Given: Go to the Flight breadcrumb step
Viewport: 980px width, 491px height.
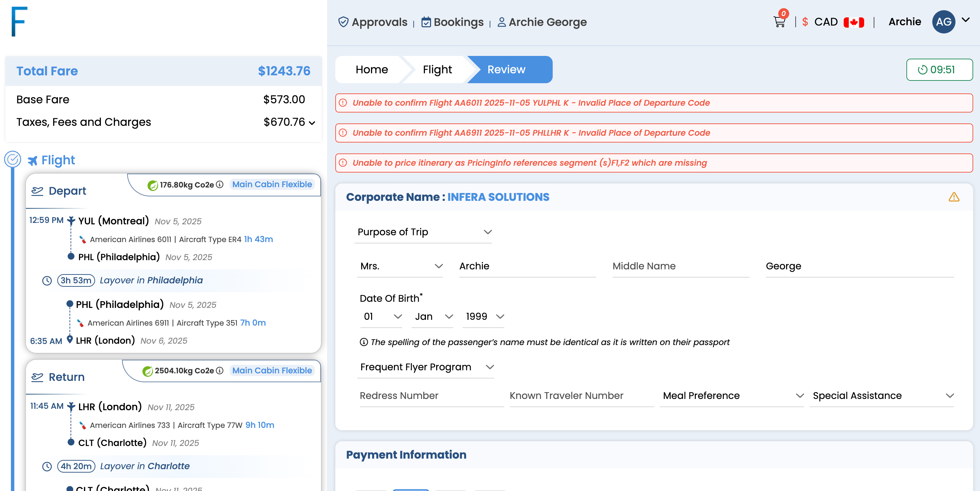Looking at the screenshot, I should click(x=437, y=70).
